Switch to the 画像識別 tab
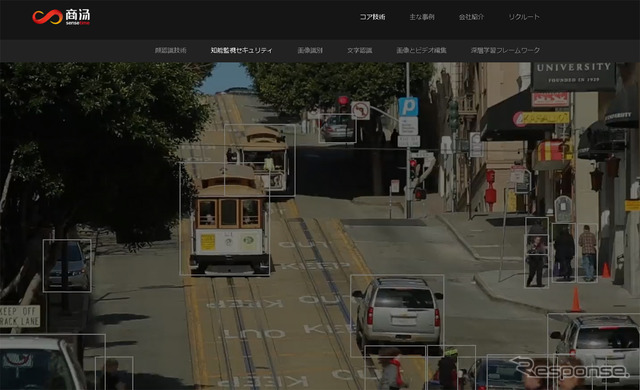This screenshot has height=390, width=640. (x=310, y=50)
